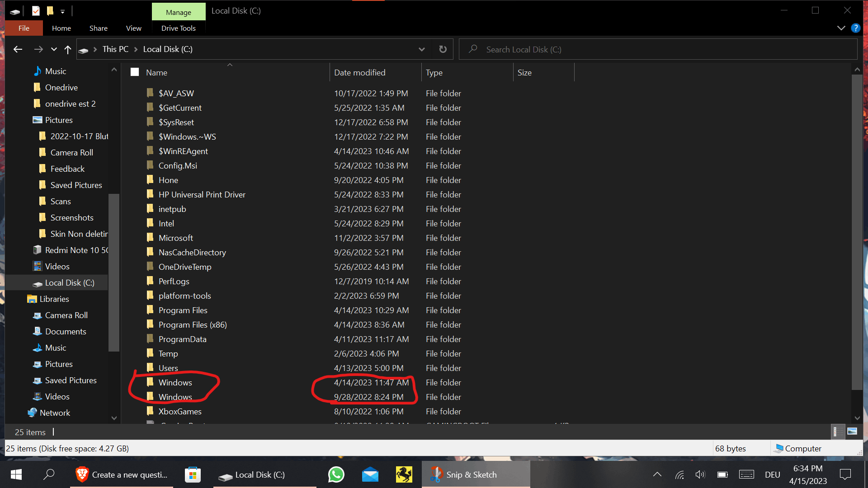Click This PC in breadcrumb path
Screen dimensions: 868x488
click(115, 49)
